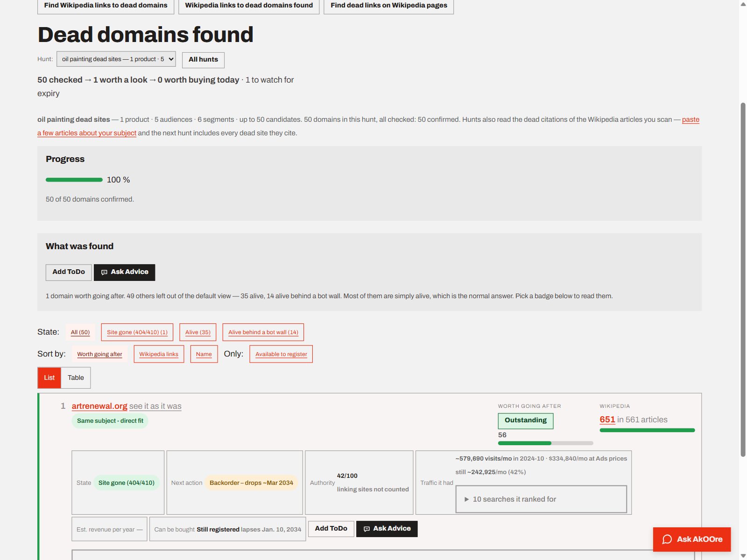This screenshot has height=560, width=747.
Task: Open the artrenewal.org domain link
Action: pyautogui.click(x=99, y=406)
